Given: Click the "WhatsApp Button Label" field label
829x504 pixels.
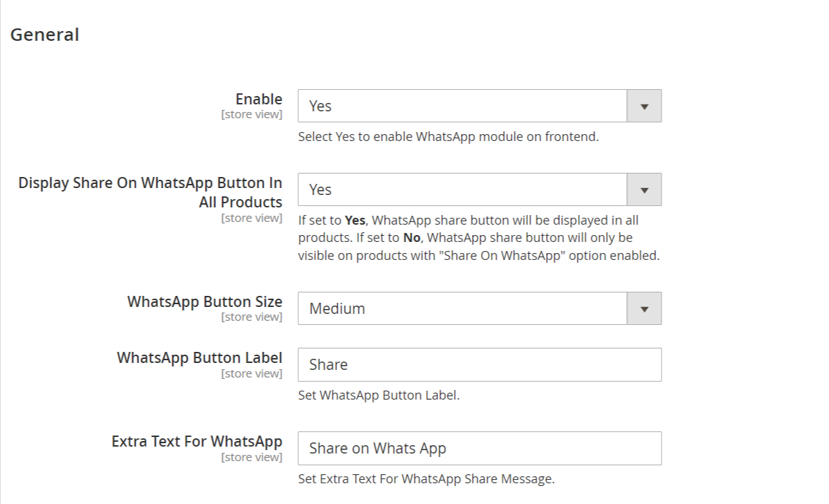Looking at the screenshot, I should [x=200, y=357].
